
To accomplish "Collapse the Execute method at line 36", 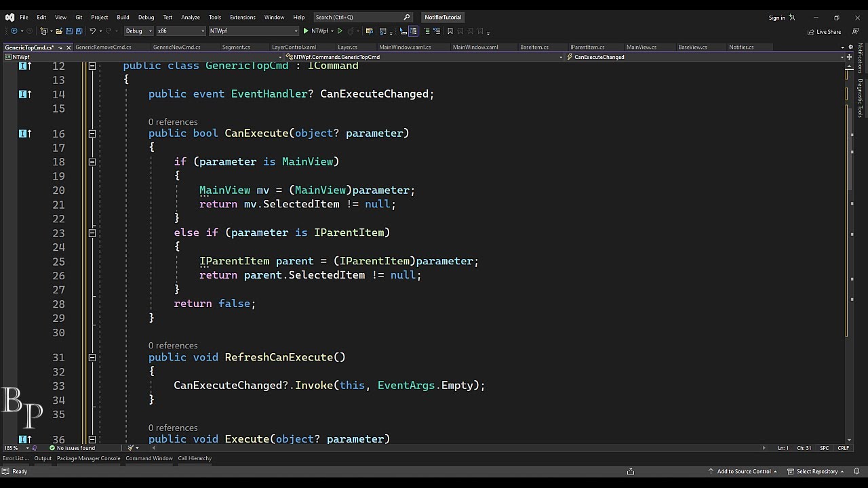I will click(92, 439).
